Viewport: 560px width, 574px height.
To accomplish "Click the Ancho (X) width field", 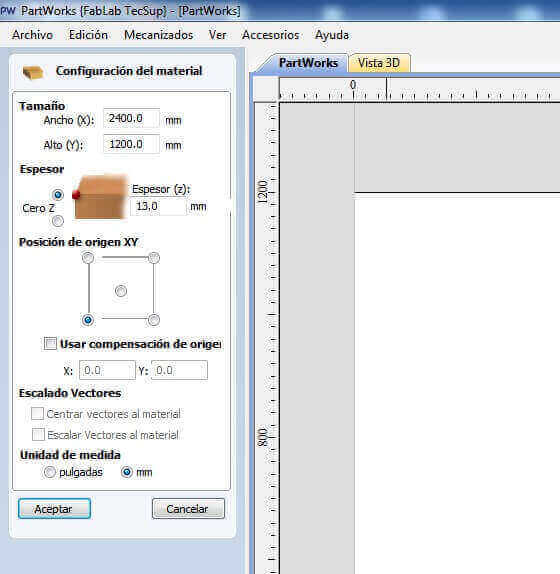I will 131,118.
